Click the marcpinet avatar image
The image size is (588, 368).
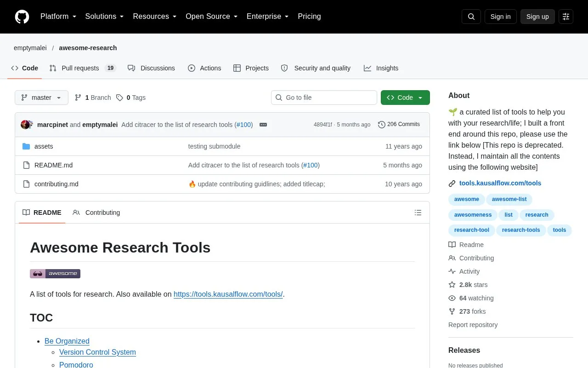[x=25, y=125]
